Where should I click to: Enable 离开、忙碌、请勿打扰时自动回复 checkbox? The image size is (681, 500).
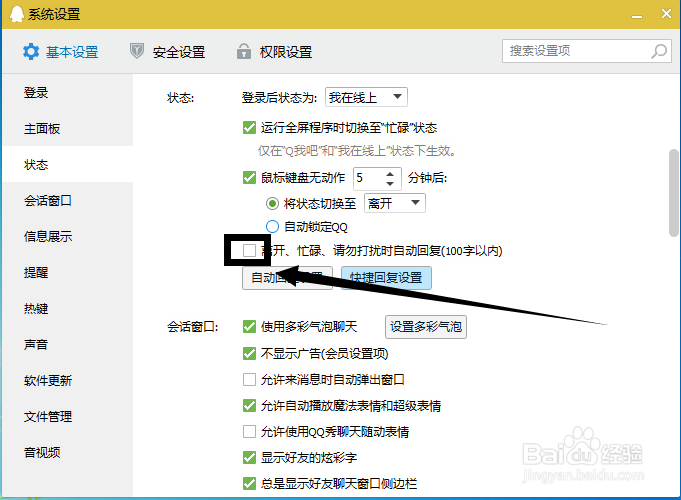coord(249,250)
